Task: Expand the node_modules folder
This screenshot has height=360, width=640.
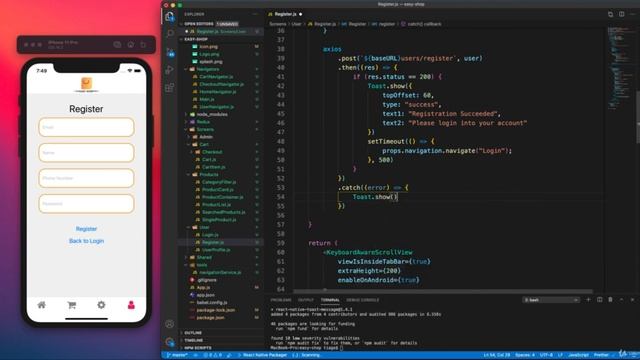Action: pos(212,114)
